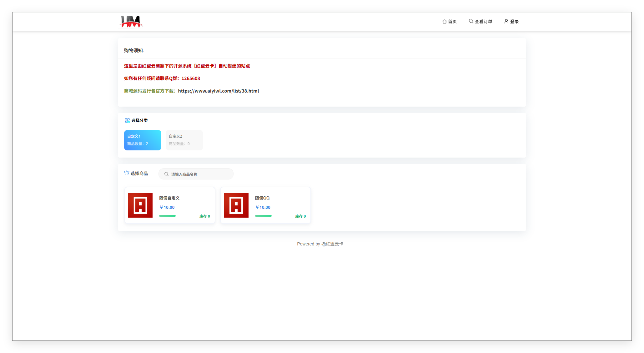Image resolution: width=644 pixels, height=353 pixels.
Task: Click the 随便自定义 product name
Action: [169, 198]
